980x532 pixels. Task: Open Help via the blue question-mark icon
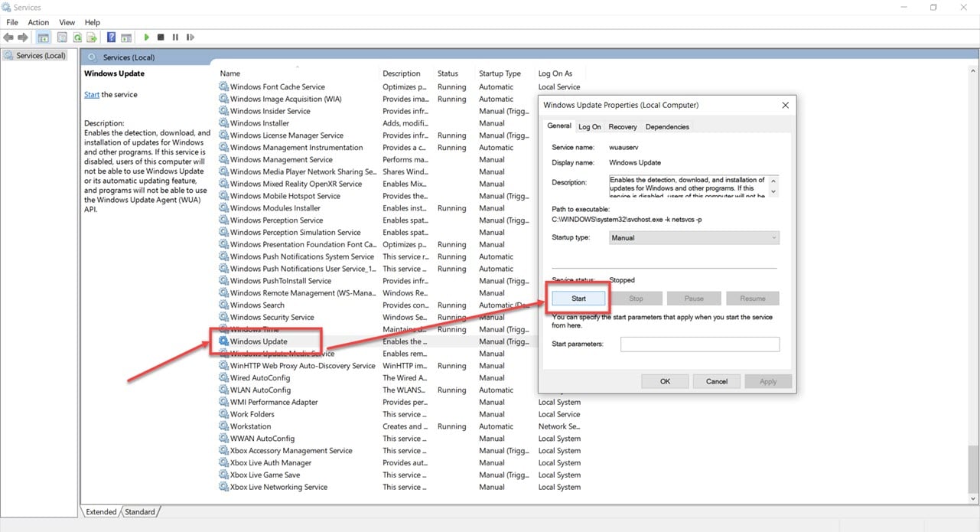(x=112, y=37)
